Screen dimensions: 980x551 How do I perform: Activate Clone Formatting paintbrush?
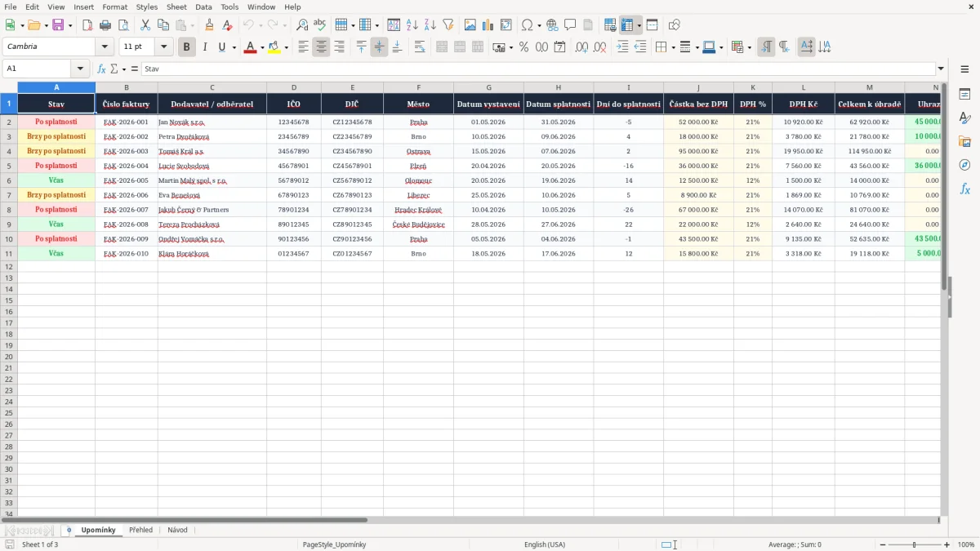pyautogui.click(x=209, y=25)
